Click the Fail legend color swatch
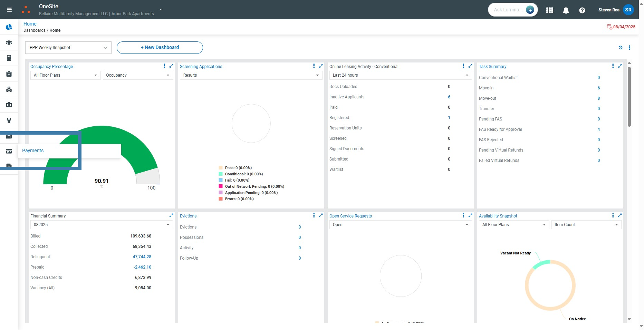Image resolution: width=644 pixels, height=330 pixels. click(221, 180)
